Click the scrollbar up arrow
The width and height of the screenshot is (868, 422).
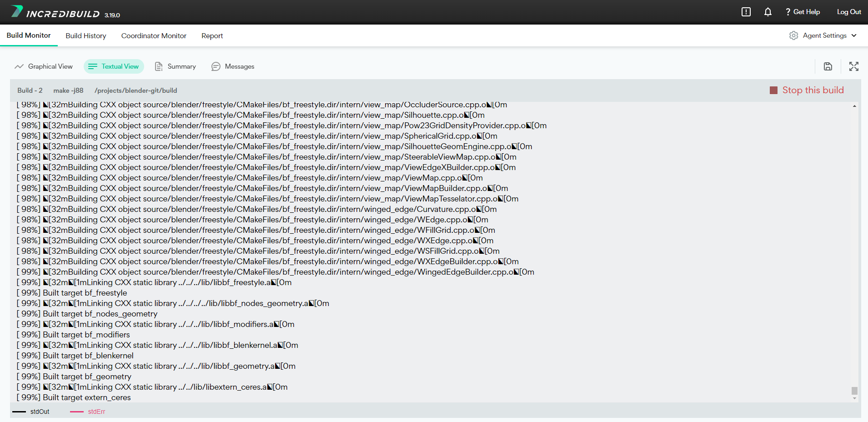click(x=854, y=106)
